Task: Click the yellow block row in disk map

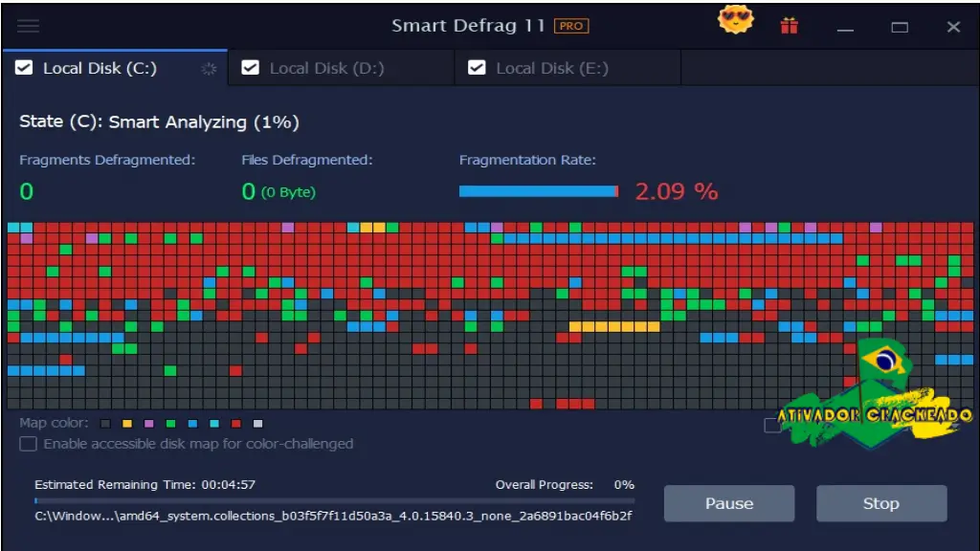Action: (x=613, y=326)
